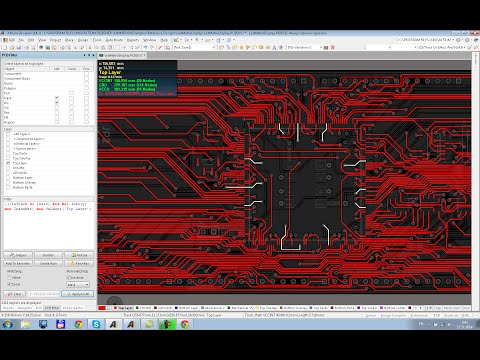
Task: Check the Bottom Overlay checkbox
Action: point(8,183)
